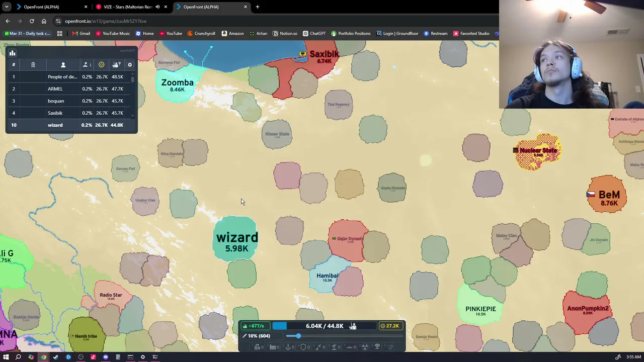
Task: Select leaderboard row People of de...
Action: 69,77
